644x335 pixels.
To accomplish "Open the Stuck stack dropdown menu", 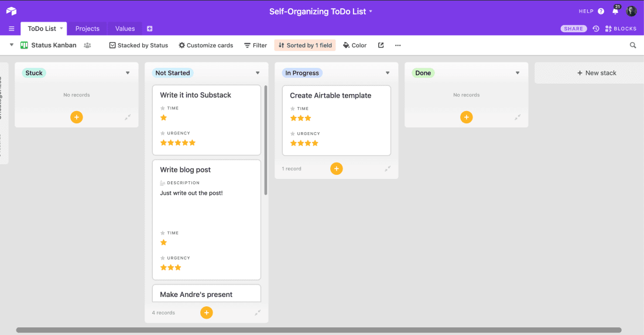I will (128, 73).
